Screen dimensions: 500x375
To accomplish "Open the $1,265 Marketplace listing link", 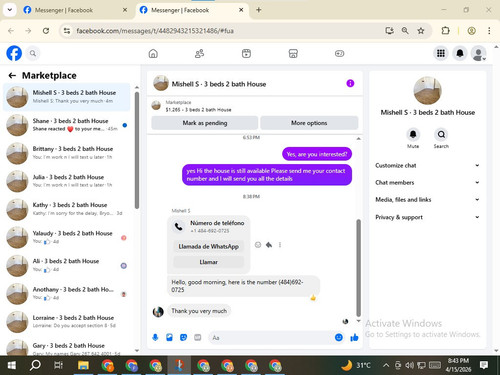I will click(198, 109).
